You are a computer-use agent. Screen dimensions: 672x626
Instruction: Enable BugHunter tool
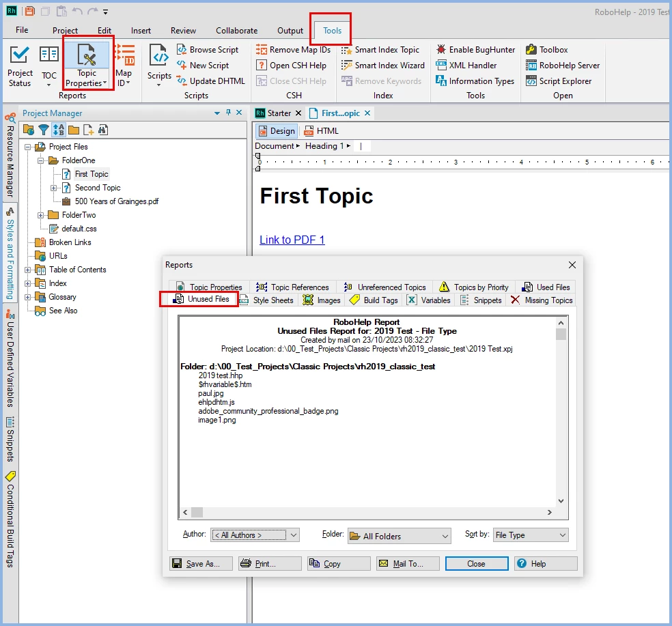coord(475,50)
